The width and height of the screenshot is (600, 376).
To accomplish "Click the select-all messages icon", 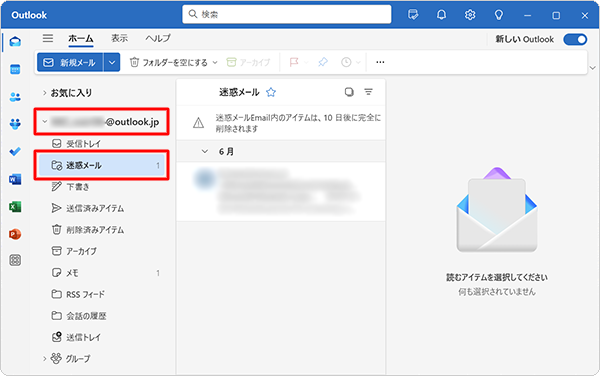I will (349, 92).
